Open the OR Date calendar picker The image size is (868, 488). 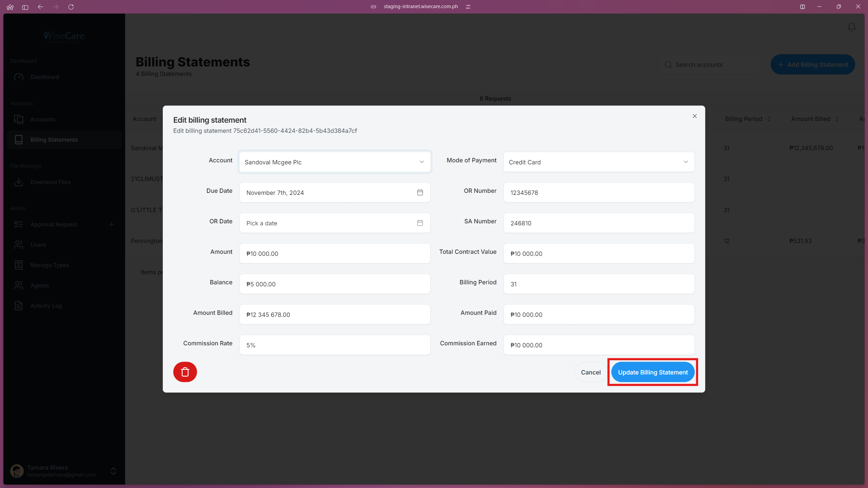[420, 223]
